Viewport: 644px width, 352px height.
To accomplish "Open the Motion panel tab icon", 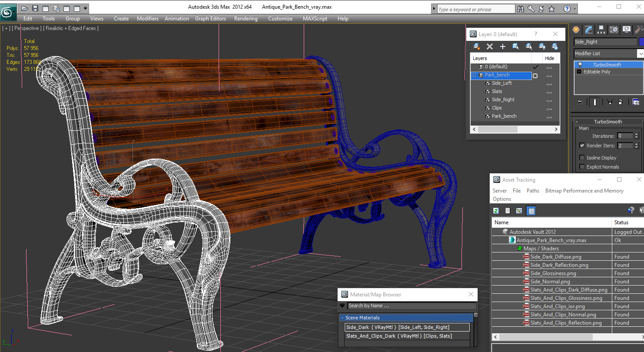I will point(614,30).
